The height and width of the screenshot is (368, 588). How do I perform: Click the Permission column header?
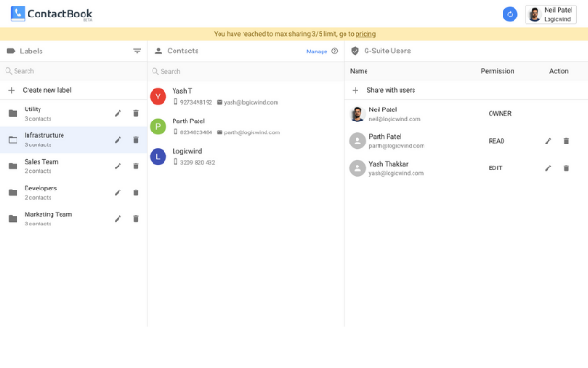497,71
